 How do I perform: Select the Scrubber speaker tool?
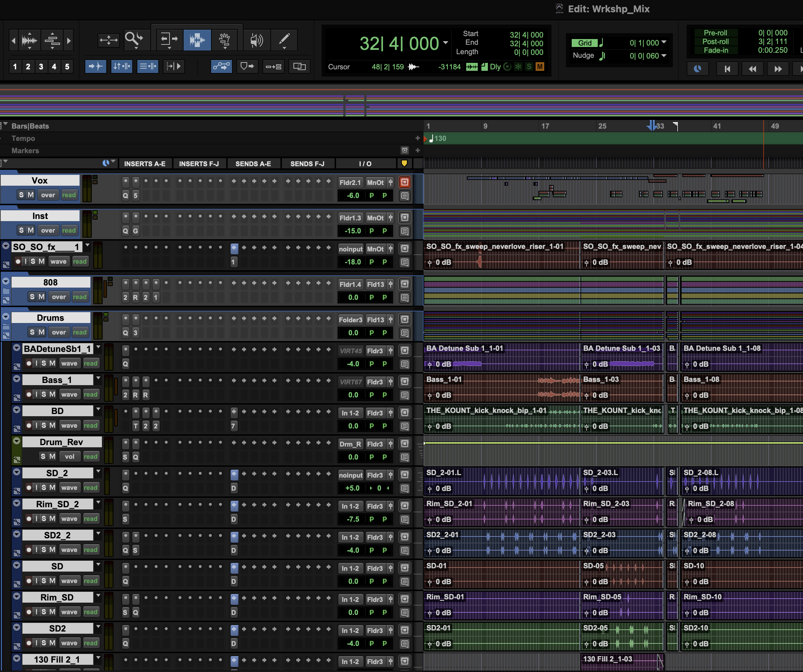click(256, 39)
